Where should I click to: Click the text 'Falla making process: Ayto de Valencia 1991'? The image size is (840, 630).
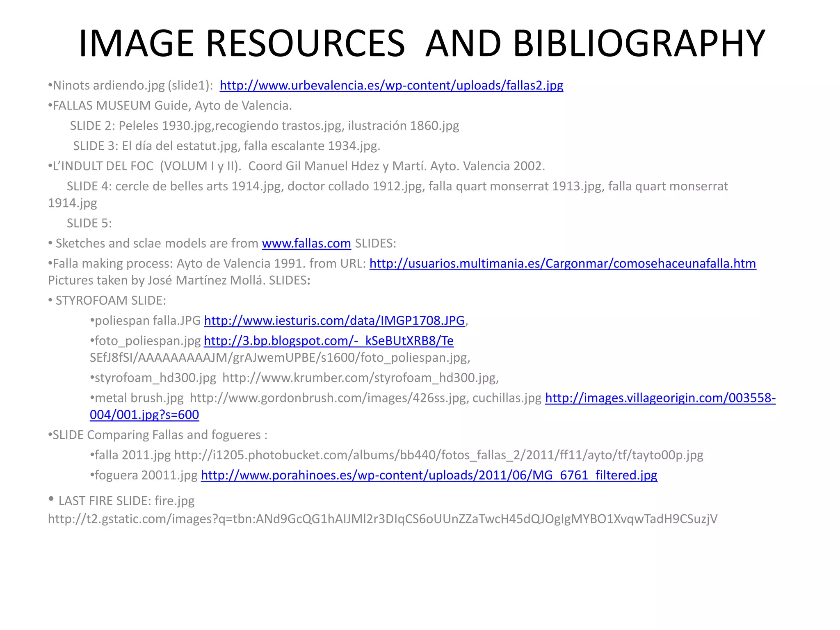(179, 263)
